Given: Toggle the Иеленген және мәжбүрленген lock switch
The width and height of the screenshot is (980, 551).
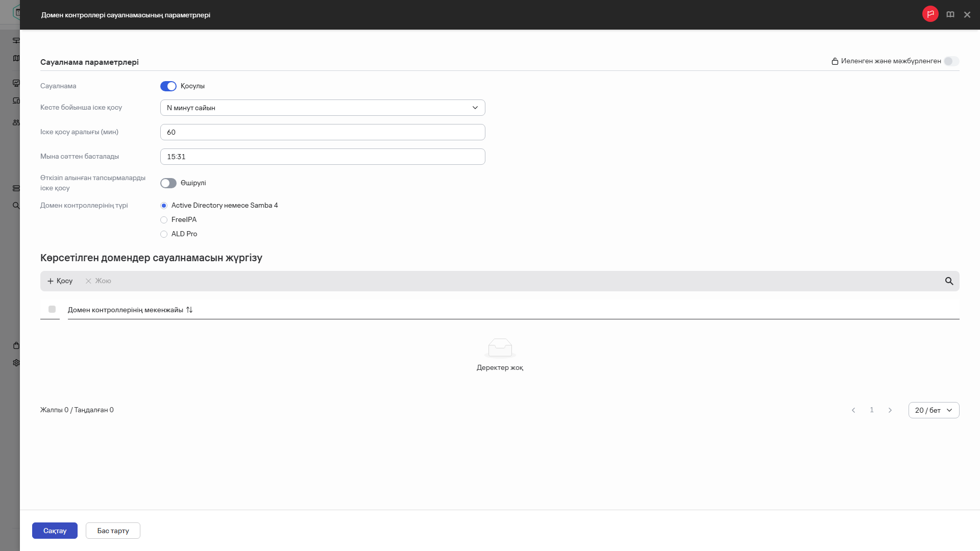Looking at the screenshot, I should 951,61.
